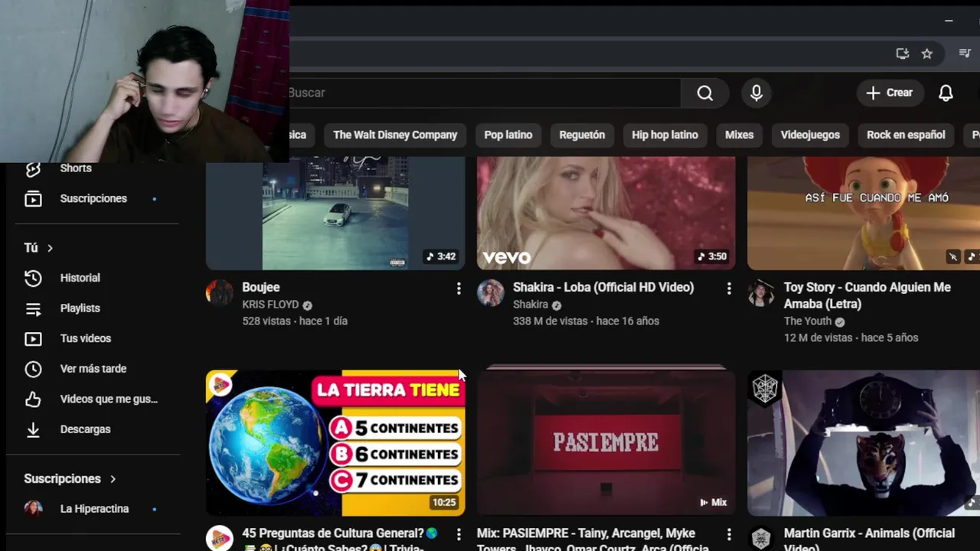Click the 45 Preguntas channel avatar

pos(220,539)
